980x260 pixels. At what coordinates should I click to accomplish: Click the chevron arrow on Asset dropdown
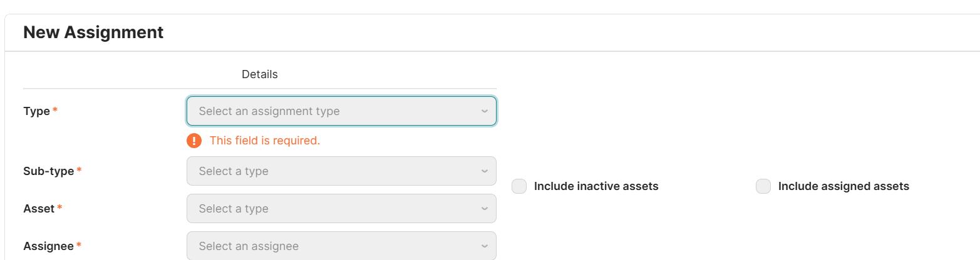pos(484,209)
